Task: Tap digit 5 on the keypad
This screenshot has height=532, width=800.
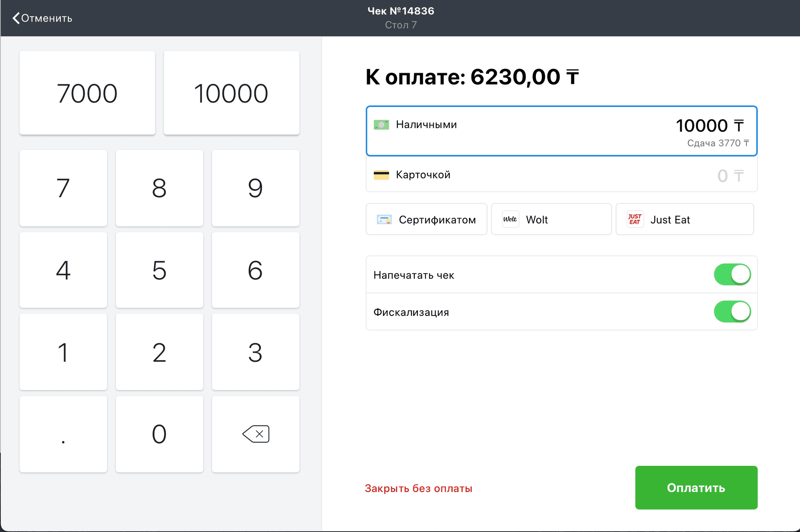Action: (x=159, y=270)
